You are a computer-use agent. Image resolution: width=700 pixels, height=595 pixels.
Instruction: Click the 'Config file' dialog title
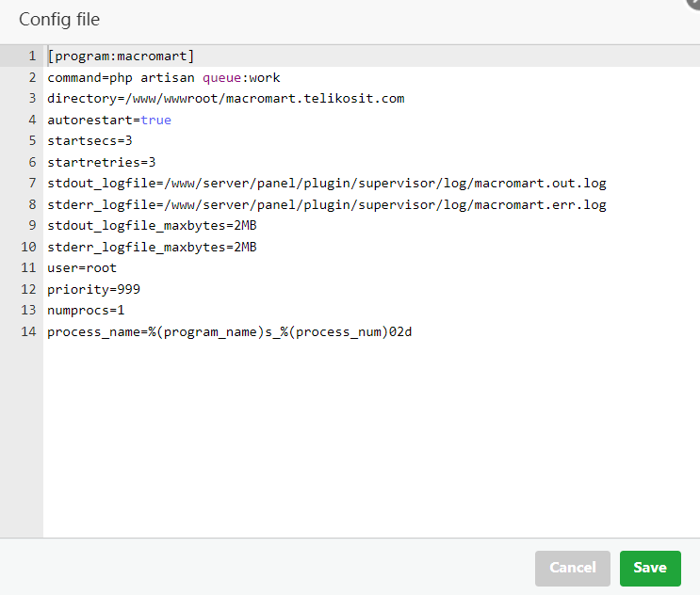(x=59, y=20)
